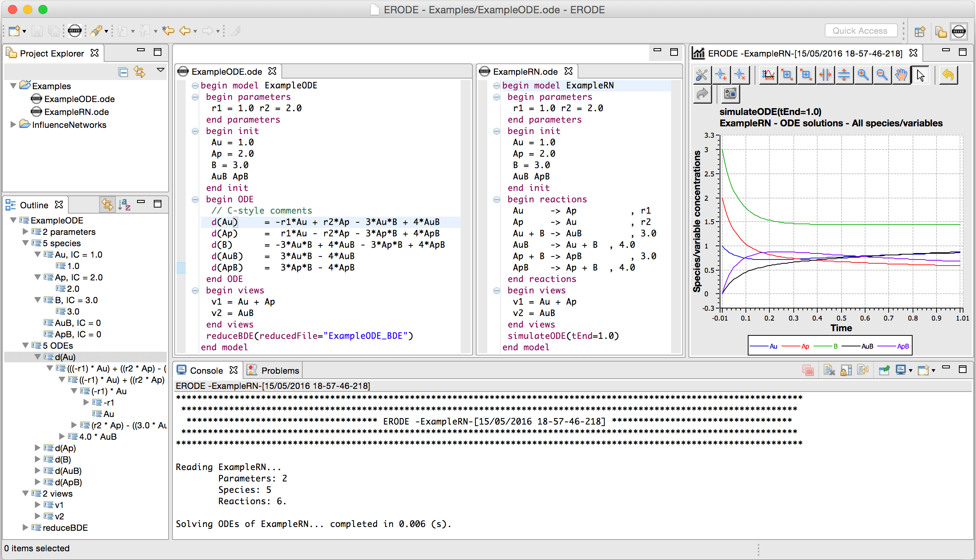Click the zoom in magnifier on chart toolbar
Image resolution: width=976 pixels, height=560 pixels.
click(862, 75)
